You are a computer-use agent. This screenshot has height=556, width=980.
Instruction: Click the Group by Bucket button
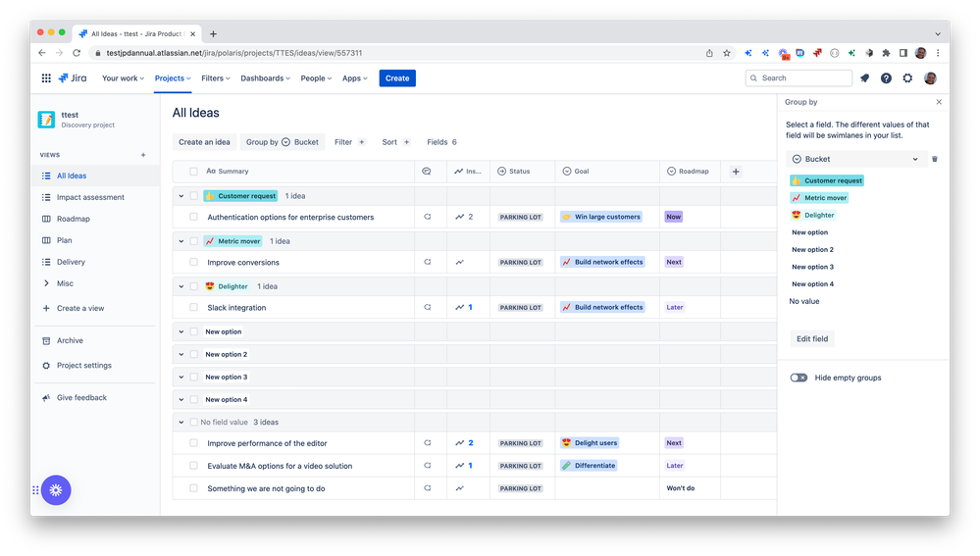283,142
